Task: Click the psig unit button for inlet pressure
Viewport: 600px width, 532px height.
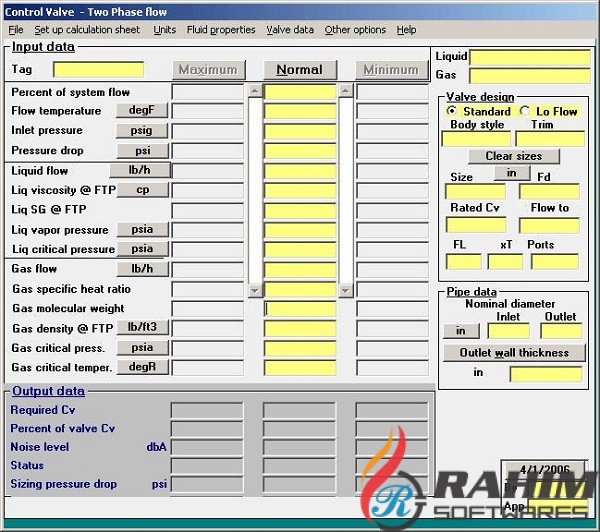Action: pos(142,131)
